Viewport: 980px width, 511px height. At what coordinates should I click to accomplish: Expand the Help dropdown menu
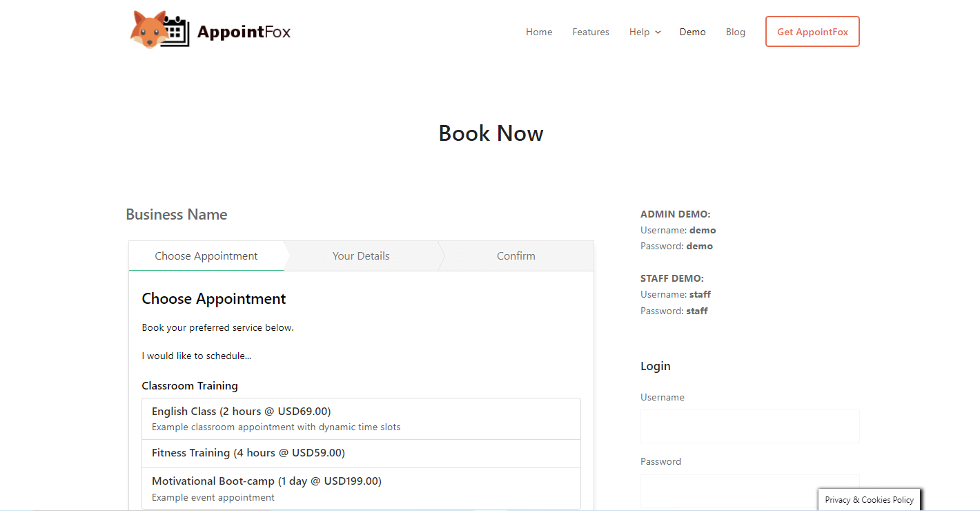[x=639, y=32]
